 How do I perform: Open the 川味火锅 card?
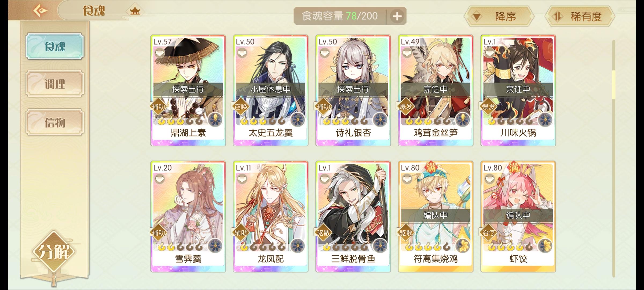pyautogui.click(x=518, y=90)
